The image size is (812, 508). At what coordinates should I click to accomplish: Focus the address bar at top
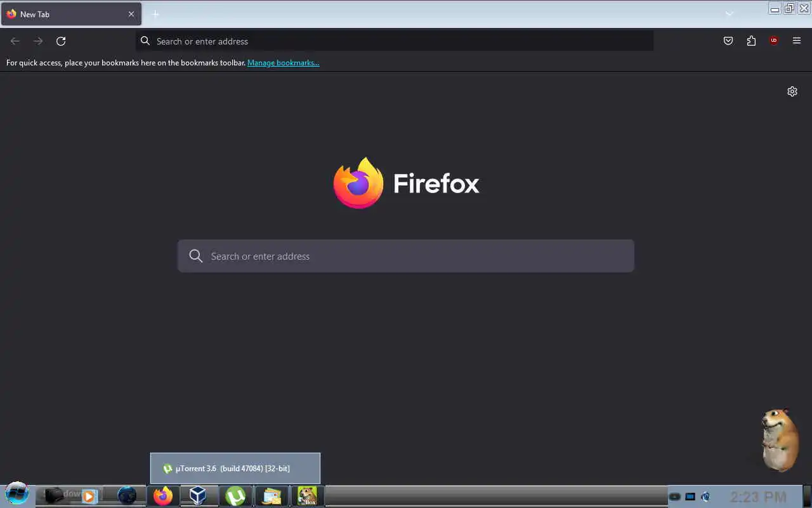(395, 41)
